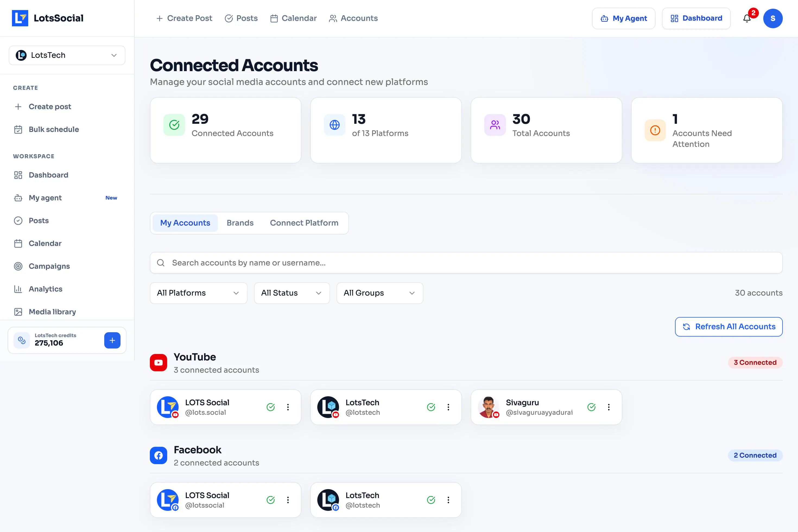Viewport: 798px width, 532px height.
Task: Click the Facebook platform icon
Action: [159, 455]
